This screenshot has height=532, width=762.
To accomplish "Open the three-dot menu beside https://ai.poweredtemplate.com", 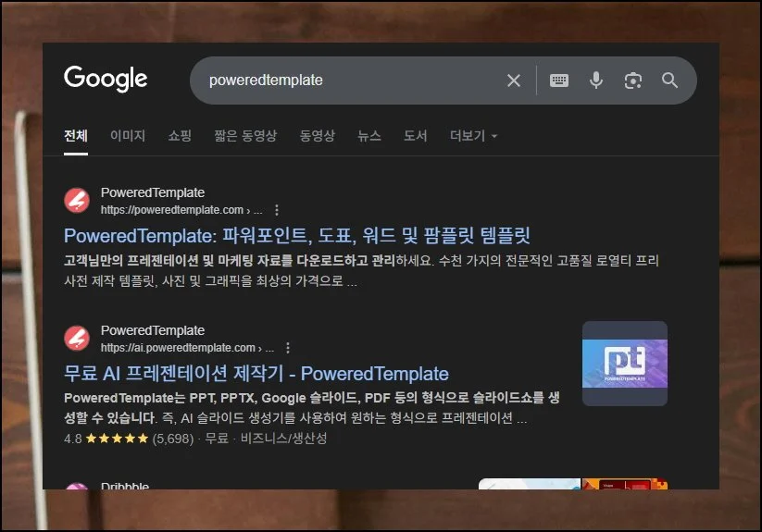I will (x=288, y=348).
